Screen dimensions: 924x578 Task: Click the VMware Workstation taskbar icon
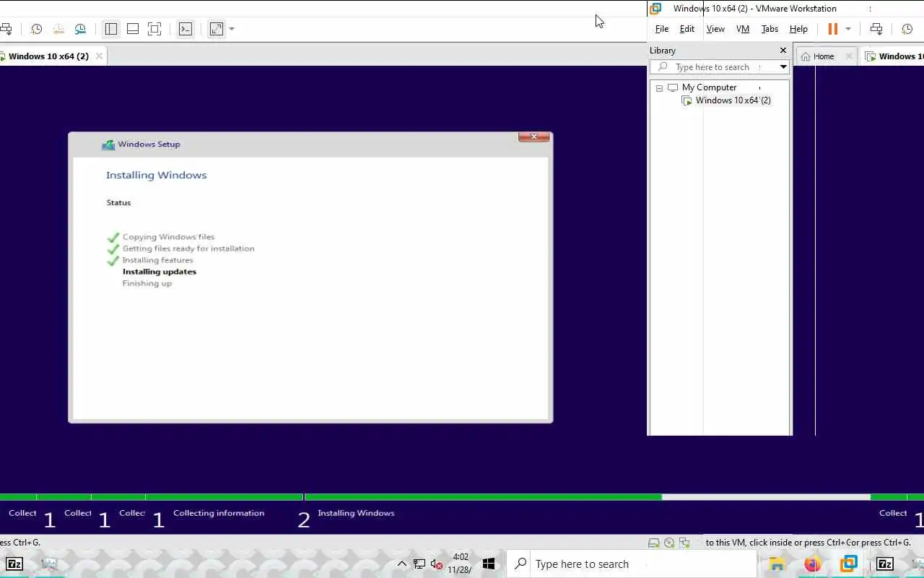(x=849, y=564)
